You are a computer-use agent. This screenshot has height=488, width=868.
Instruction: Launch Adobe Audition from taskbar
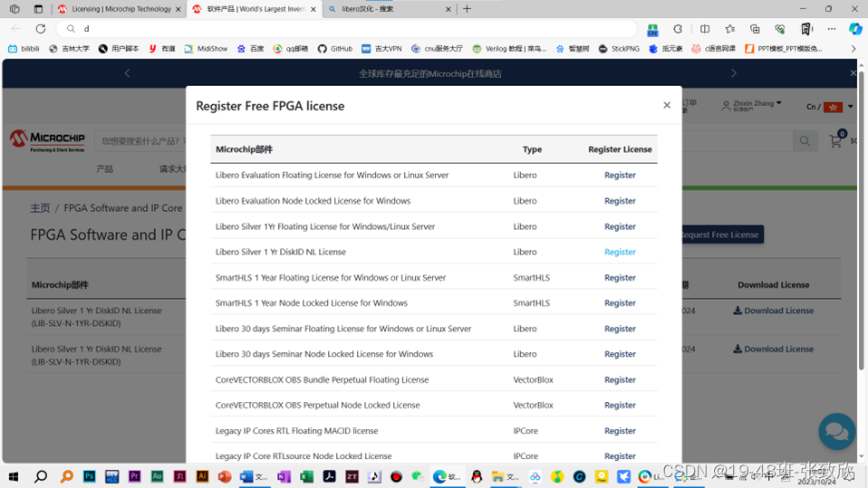158,476
